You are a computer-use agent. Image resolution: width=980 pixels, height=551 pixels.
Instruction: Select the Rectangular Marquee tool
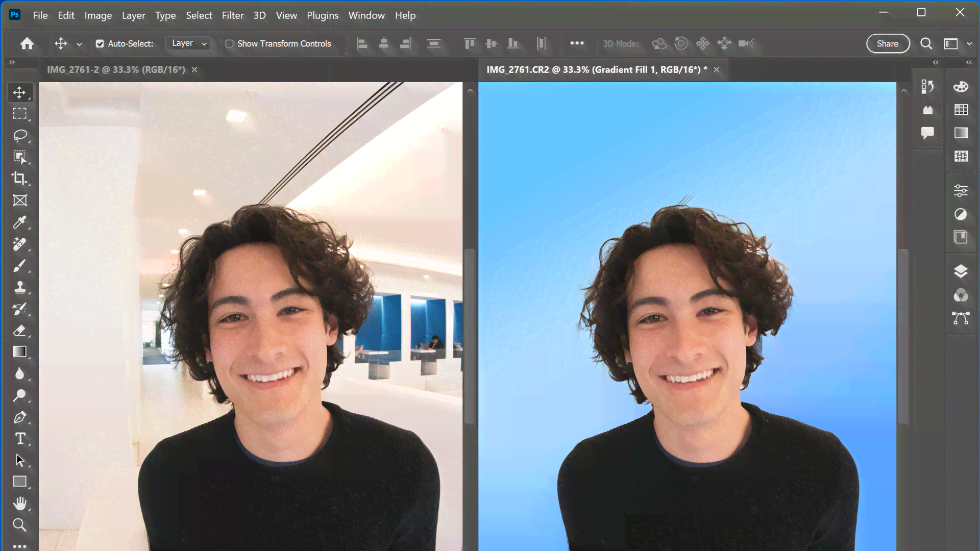click(x=19, y=114)
